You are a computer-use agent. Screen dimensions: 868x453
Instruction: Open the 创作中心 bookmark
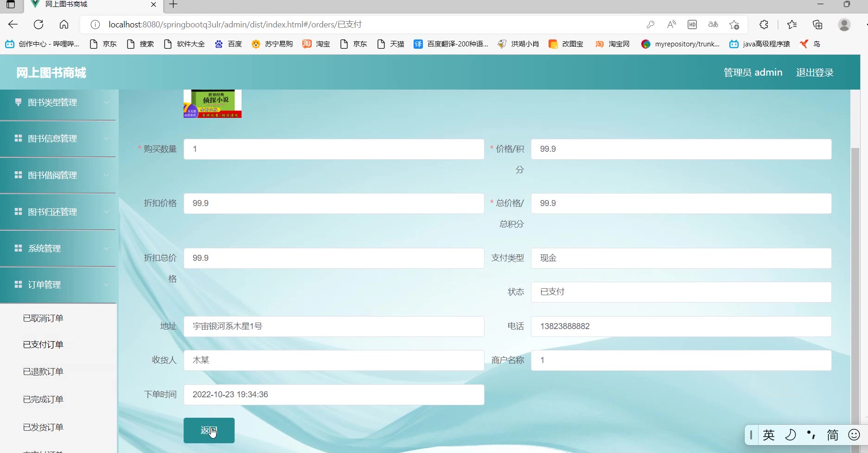click(42, 44)
